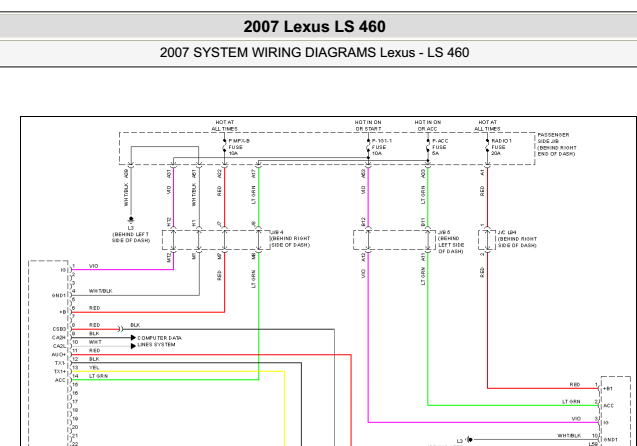Screen dimensions: 637x446
Task: Click the YEL wire label at pin 13
Action: coord(94,368)
